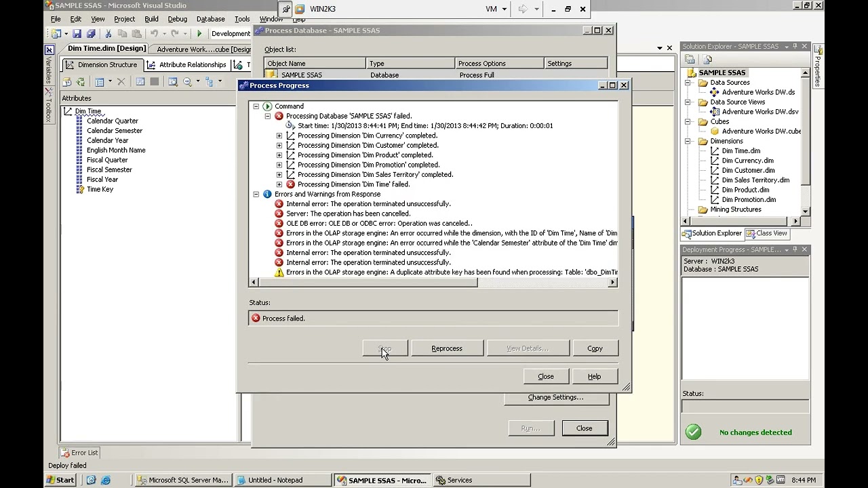Click the Process failed red status icon
This screenshot has height=488, width=868.
pos(256,319)
